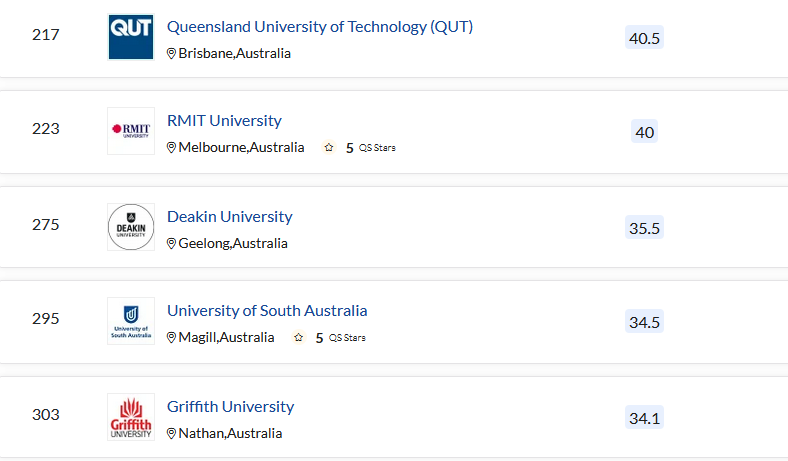Click location pin icon beside Nathan
The width and height of the screenshot is (788, 461).
[x=171, y=433]
